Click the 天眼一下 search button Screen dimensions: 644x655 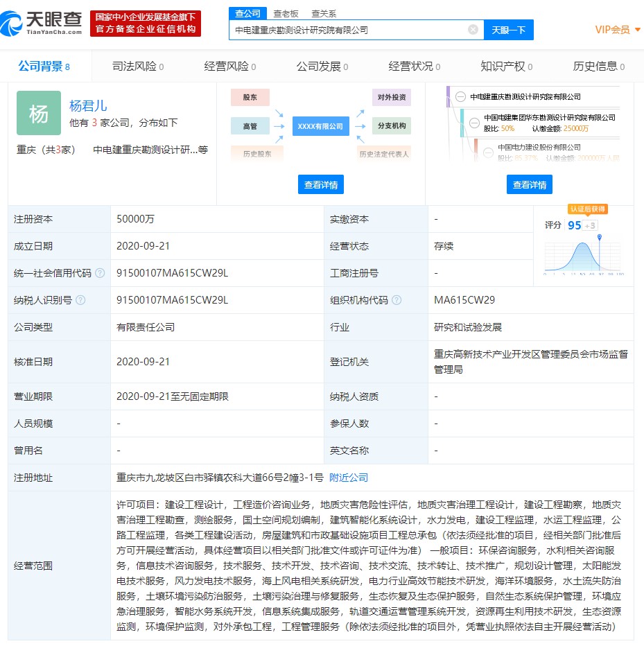[x=509, y=30]
